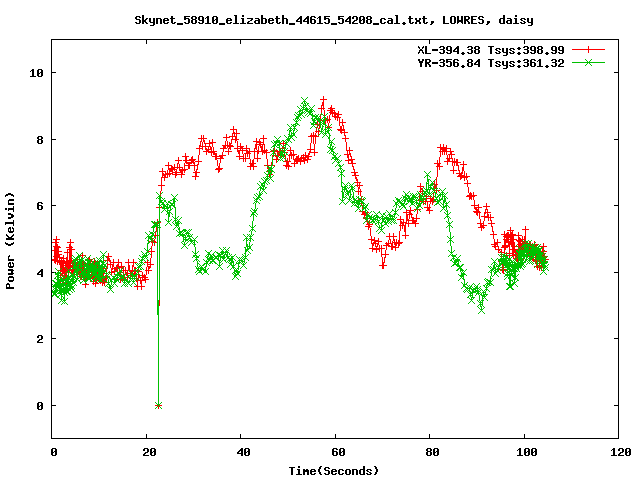Screen dimensions: 640x480
Task: Select the XL-394.38 Tsys:398.99 legend entry
Action: 491,50
